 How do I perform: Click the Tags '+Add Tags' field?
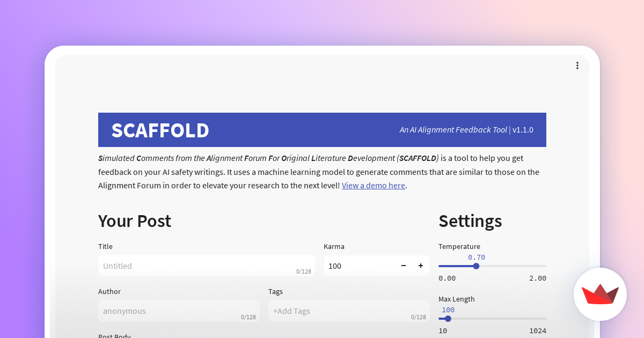coord(349,311)
